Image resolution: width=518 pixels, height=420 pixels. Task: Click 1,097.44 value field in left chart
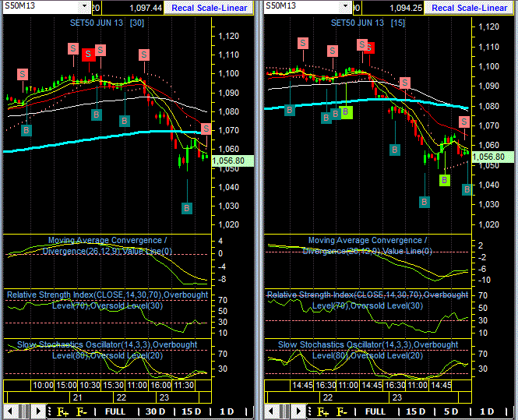[132, 8]
